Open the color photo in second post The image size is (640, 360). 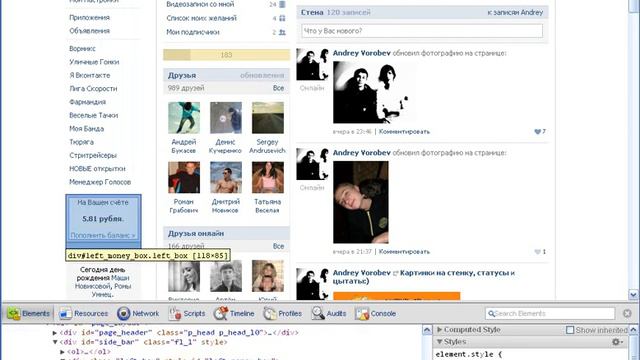(x=361, y=202)
